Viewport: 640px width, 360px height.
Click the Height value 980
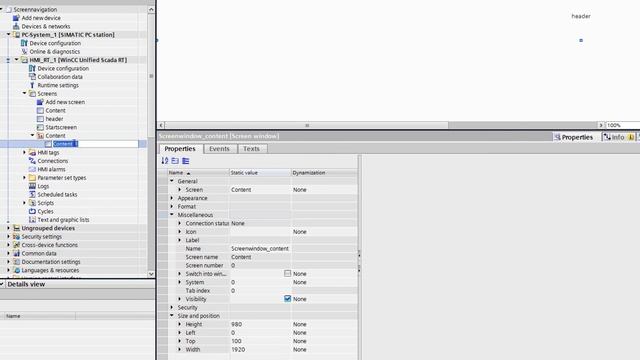coord(260,324)
